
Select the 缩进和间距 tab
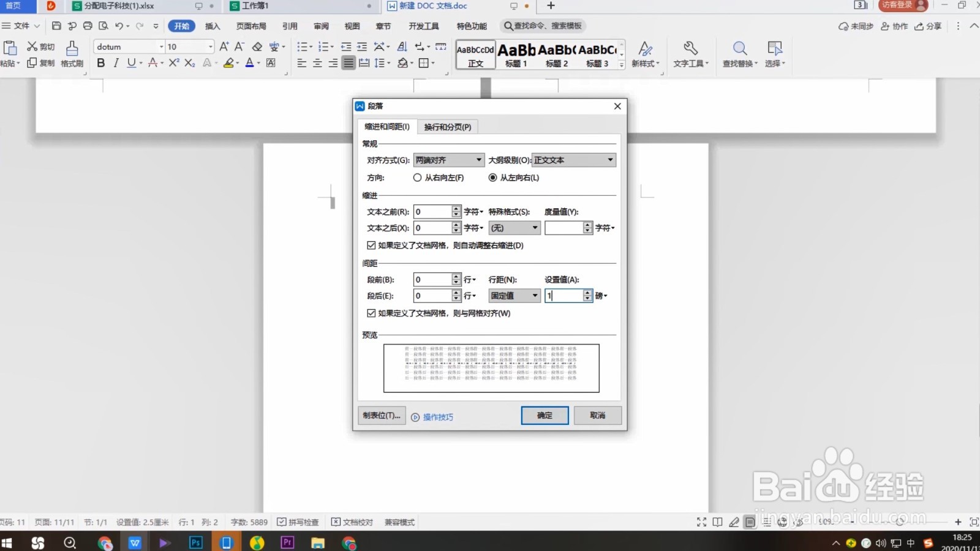[x=387, y=127]
